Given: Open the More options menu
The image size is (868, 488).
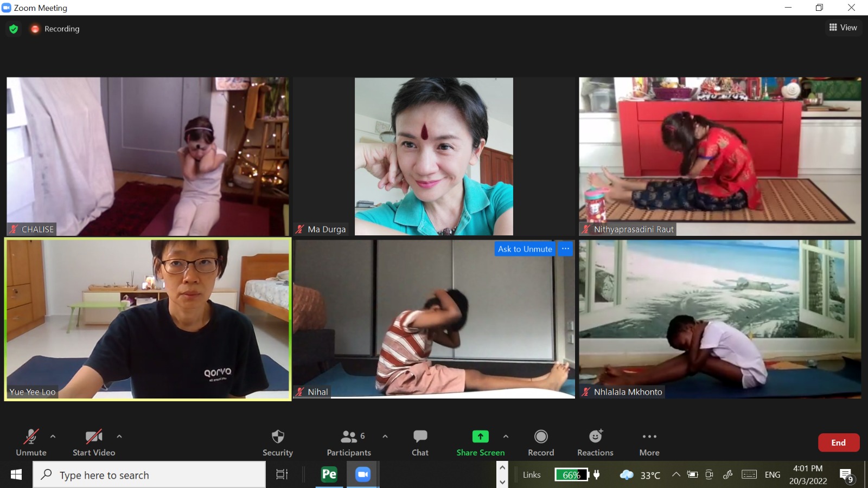Looking at the screenshot, I should point(649,442).
